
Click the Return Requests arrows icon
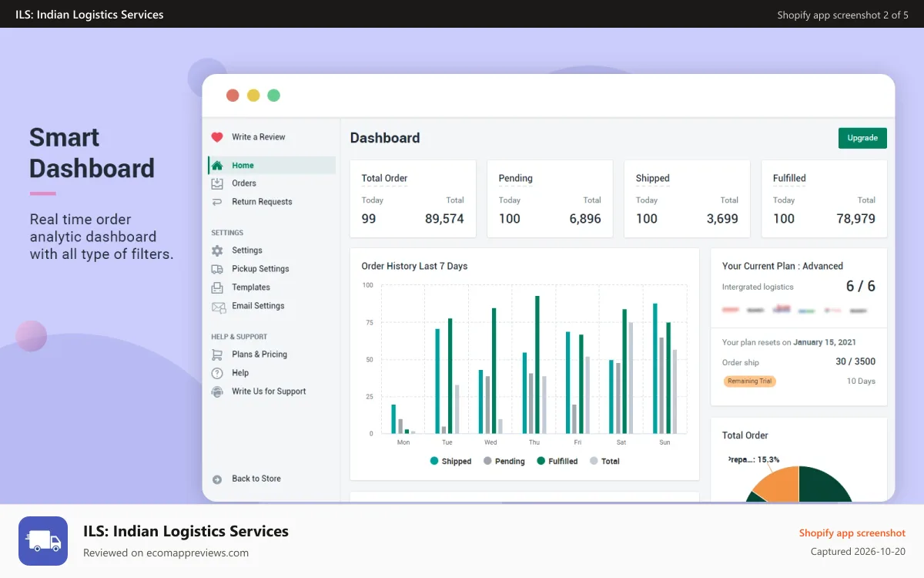(x=217, y=202)
